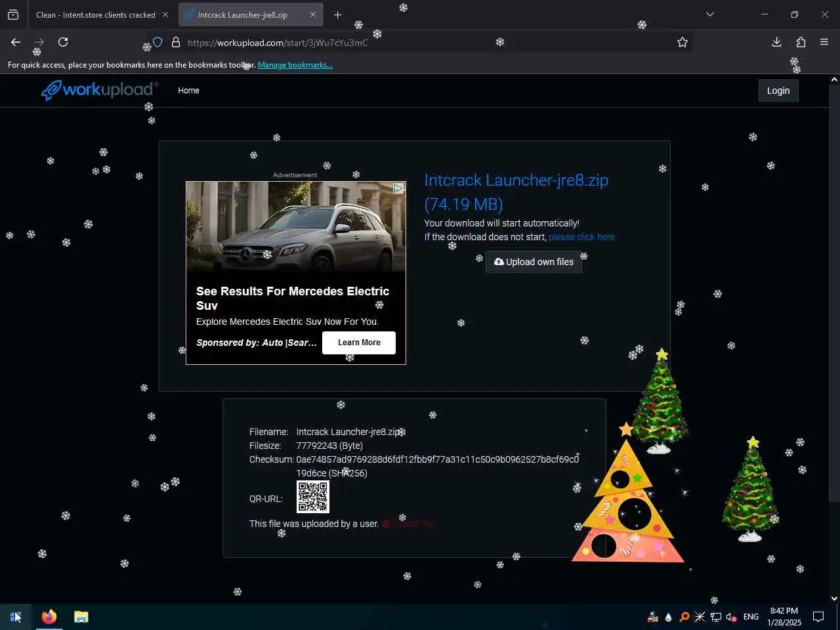Click the workupload logo
840x630 pixels.
100,90
